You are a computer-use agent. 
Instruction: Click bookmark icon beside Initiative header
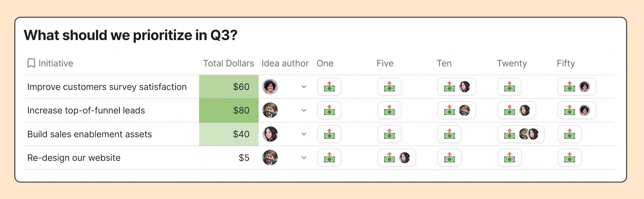click(31, 63)
